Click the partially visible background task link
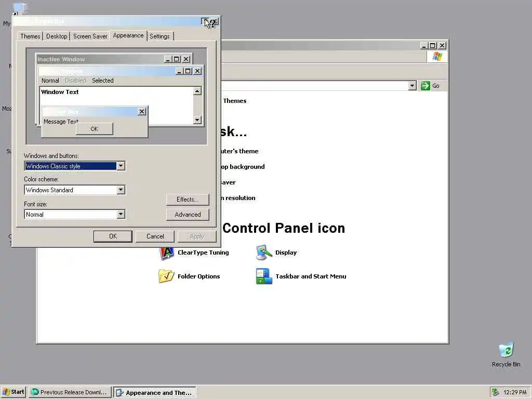 pos(243,167)
